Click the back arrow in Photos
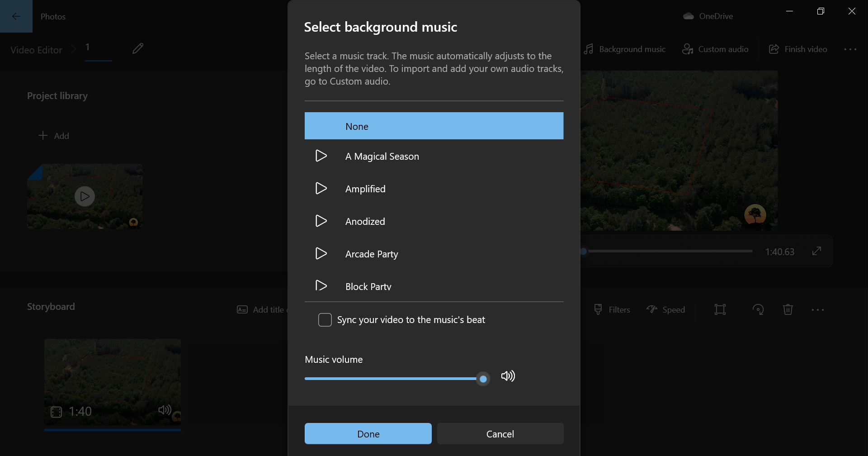 coord(16,16)
